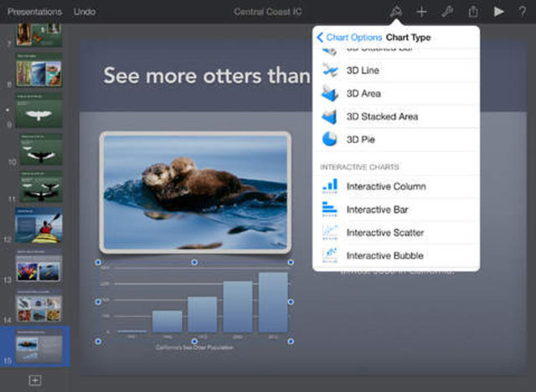Viewport: 536px width, 392px height.
Task: Open the Insert plus menu
Action: (421, 12)
